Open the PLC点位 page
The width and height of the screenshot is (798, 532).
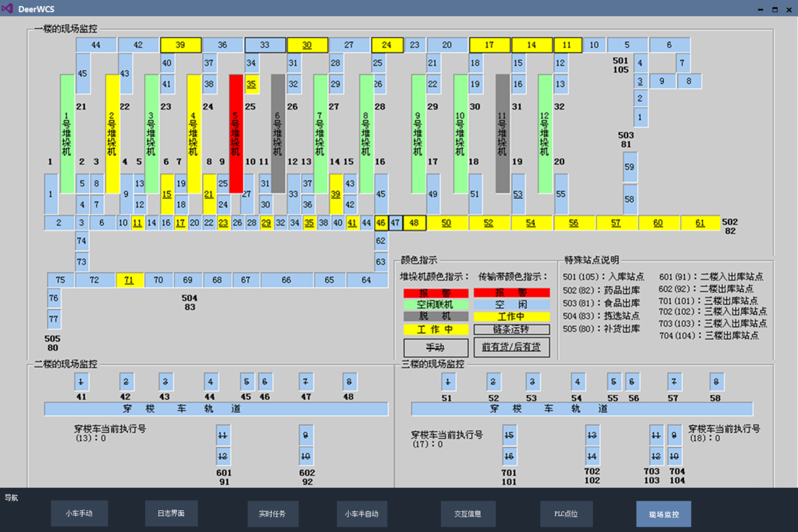[x=566, y=513]
